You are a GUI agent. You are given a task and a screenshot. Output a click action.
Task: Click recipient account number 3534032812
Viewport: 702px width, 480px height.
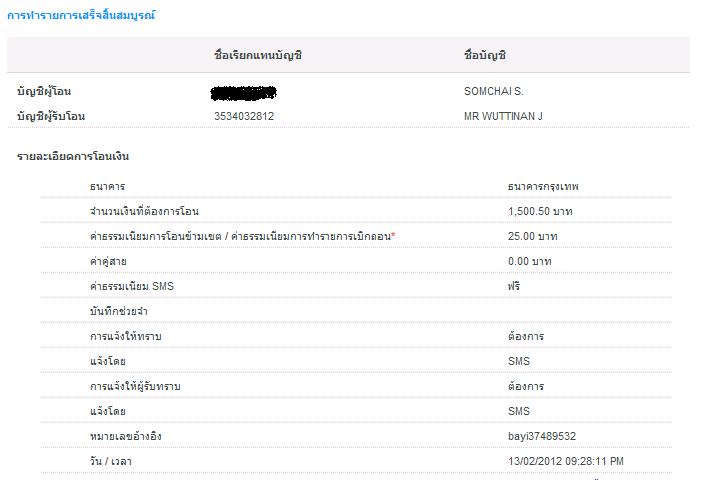coord(244,116)
